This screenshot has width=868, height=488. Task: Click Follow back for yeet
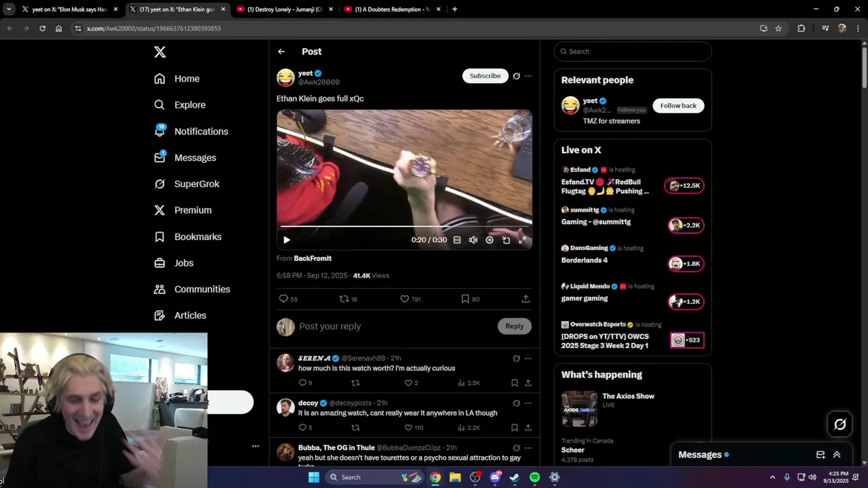click(x=678, y=106)
